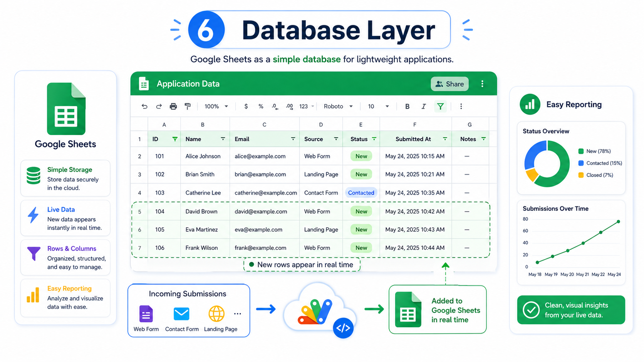Viewport: 644px width, 362px height.
Task: Click the Live Data lightning icon
Action: click(34, 215)
